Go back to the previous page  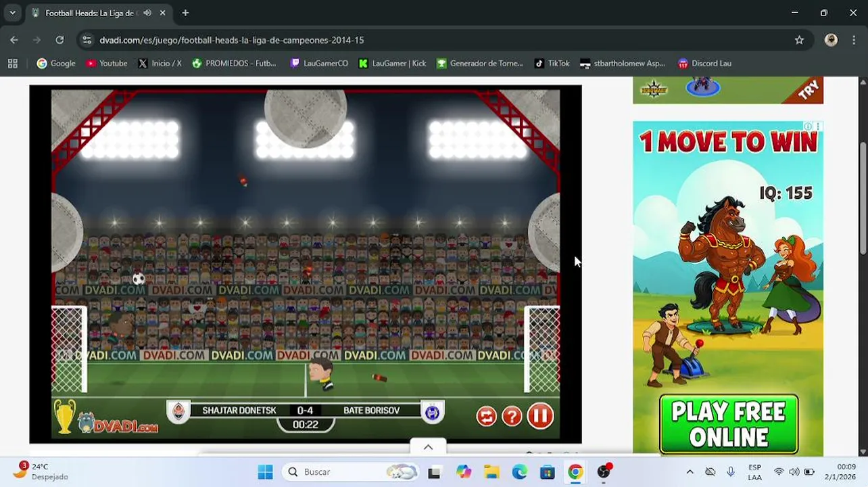[14, 40]
